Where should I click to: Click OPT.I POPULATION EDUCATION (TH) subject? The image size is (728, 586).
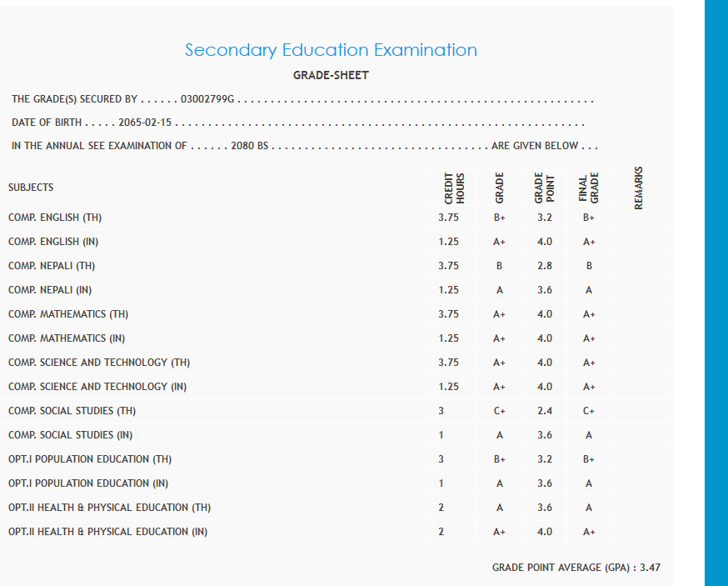click(x=90, y=459)
